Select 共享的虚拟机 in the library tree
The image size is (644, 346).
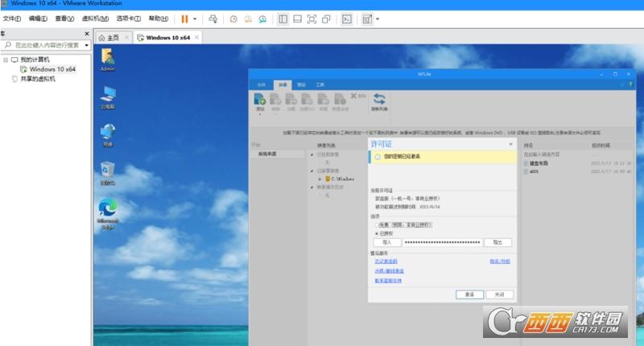coord(38,79)
